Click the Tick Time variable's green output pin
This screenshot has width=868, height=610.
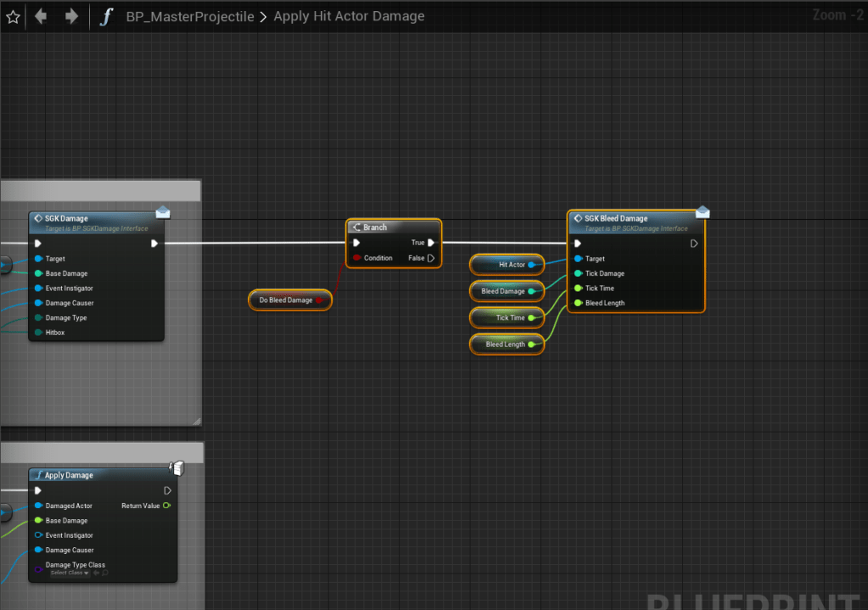tap(532, 318)
